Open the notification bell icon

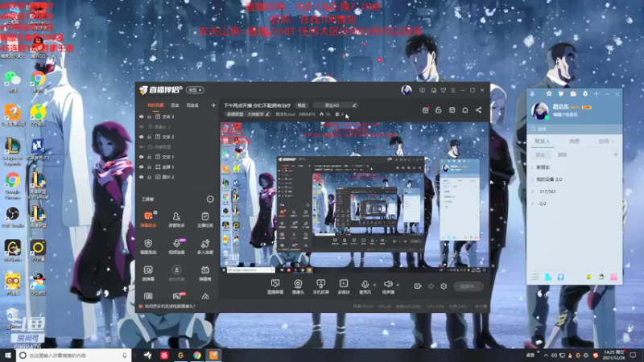465,110
